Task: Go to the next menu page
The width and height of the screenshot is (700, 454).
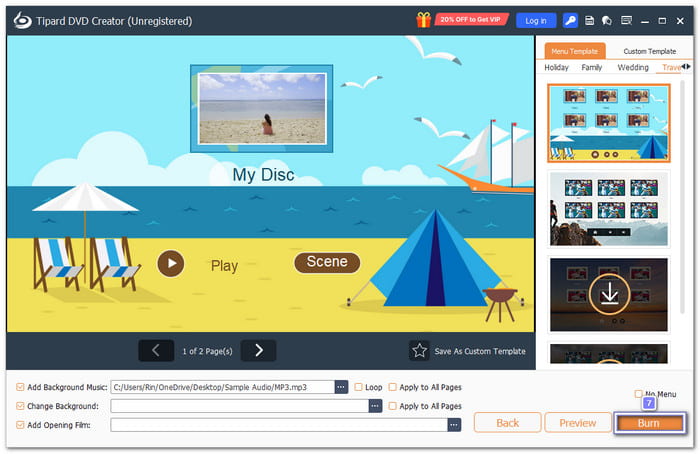Action: coord(258,351)
